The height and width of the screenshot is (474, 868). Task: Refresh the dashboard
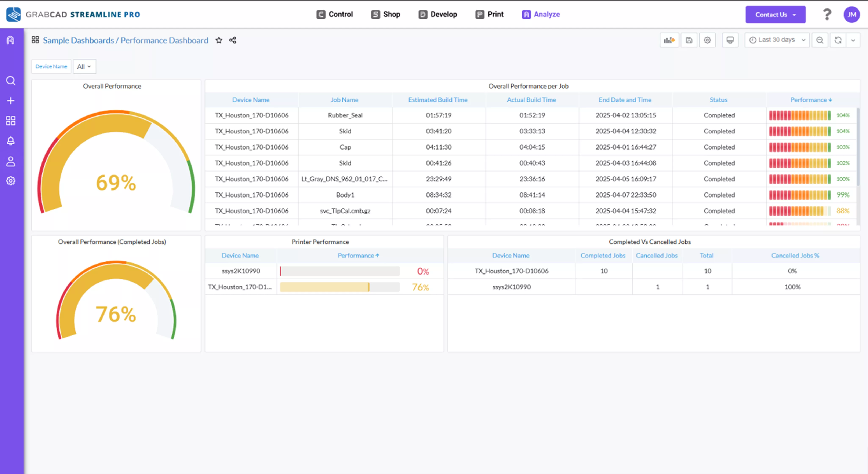click(x=838, y=40)
